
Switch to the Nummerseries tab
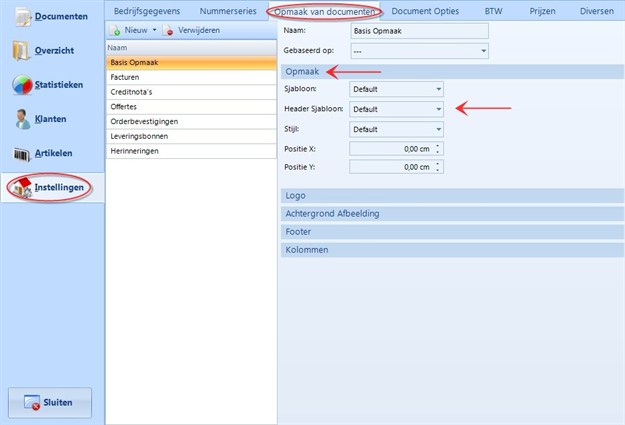pyautogui.click(x=228, y=11)
